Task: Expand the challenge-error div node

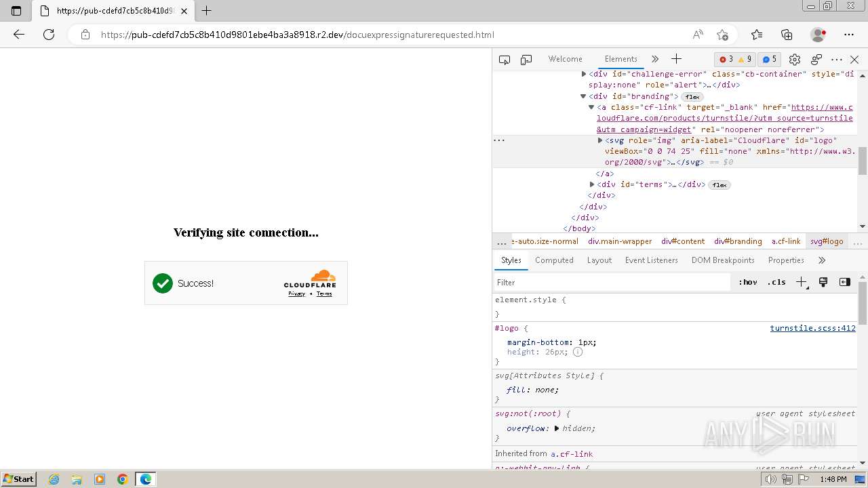Action: coord(584,74)
